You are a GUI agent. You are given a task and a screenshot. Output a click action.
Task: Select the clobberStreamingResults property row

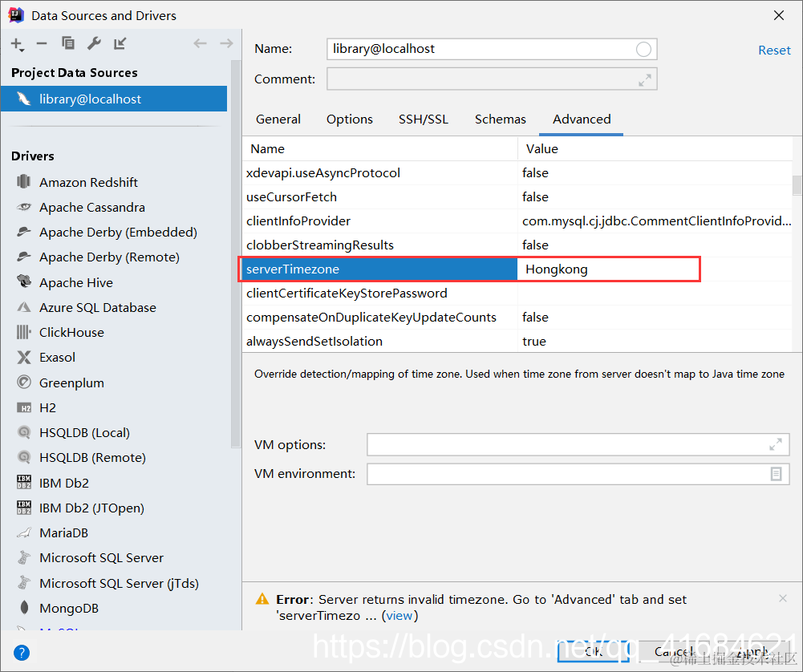[x=517, y=245]
